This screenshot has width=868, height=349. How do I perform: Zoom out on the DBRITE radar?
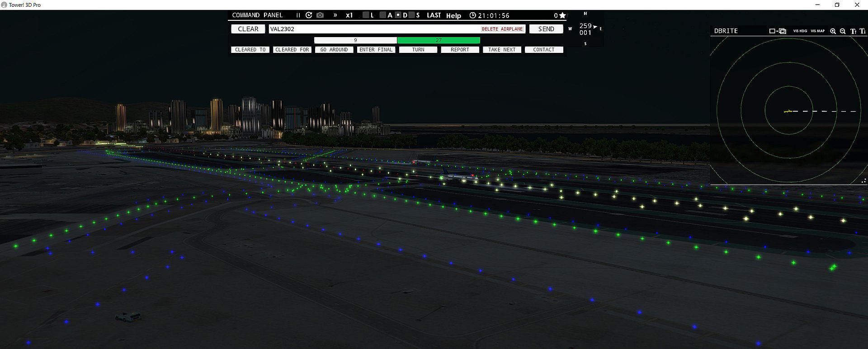point(843,31)
